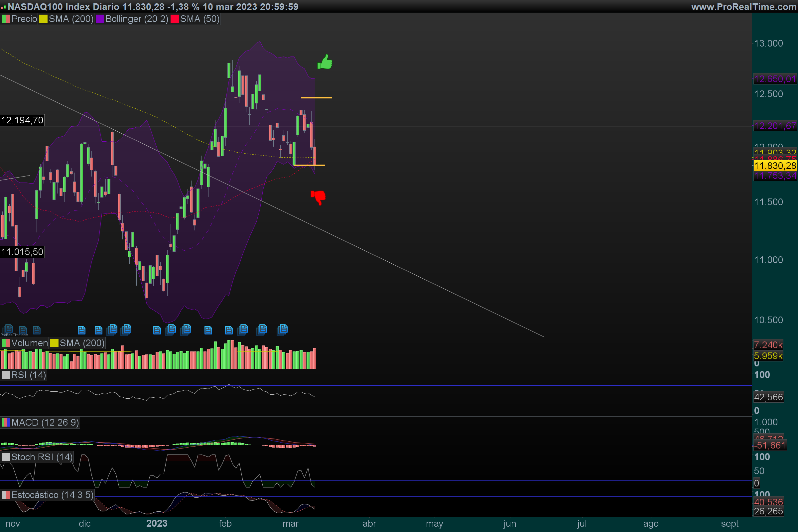This screenshot has height=532, width=798.
Task: Click the small icon before NASDAQ100 title
Action: point(3,7)
